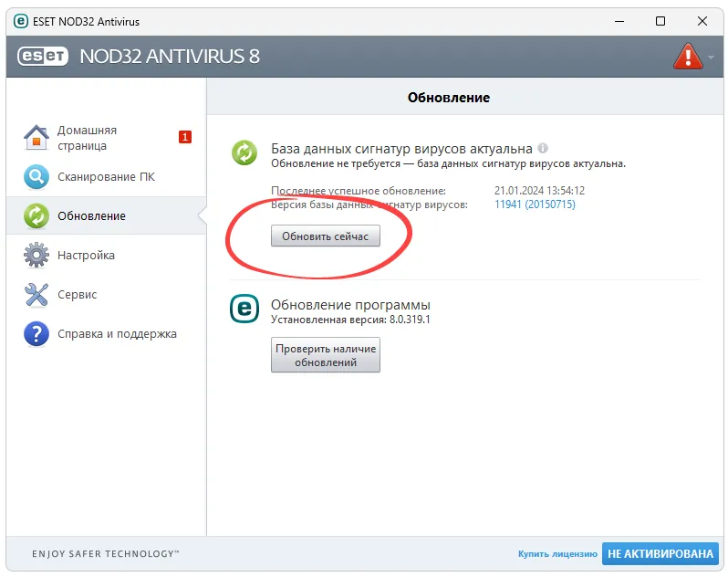Minimize the ESET NOD32 window
The height and width of the screenshot is (577, 728).
[619, 21]
